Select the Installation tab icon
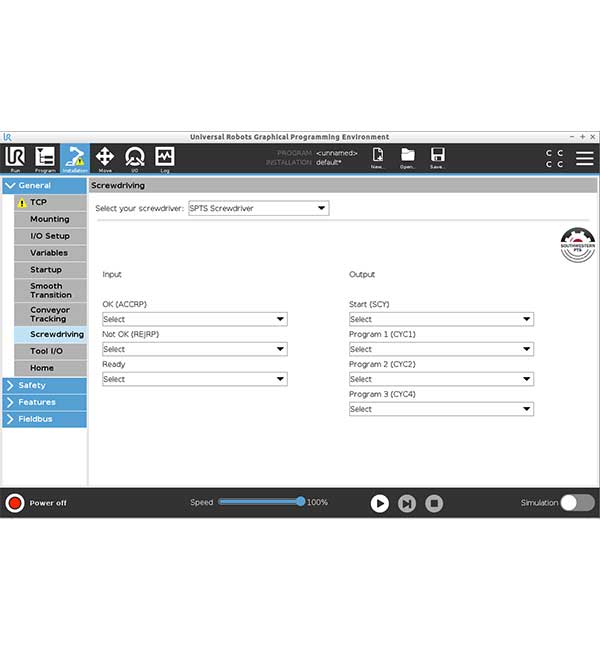Viewport: 600px width, 650px height. (75, 158)
